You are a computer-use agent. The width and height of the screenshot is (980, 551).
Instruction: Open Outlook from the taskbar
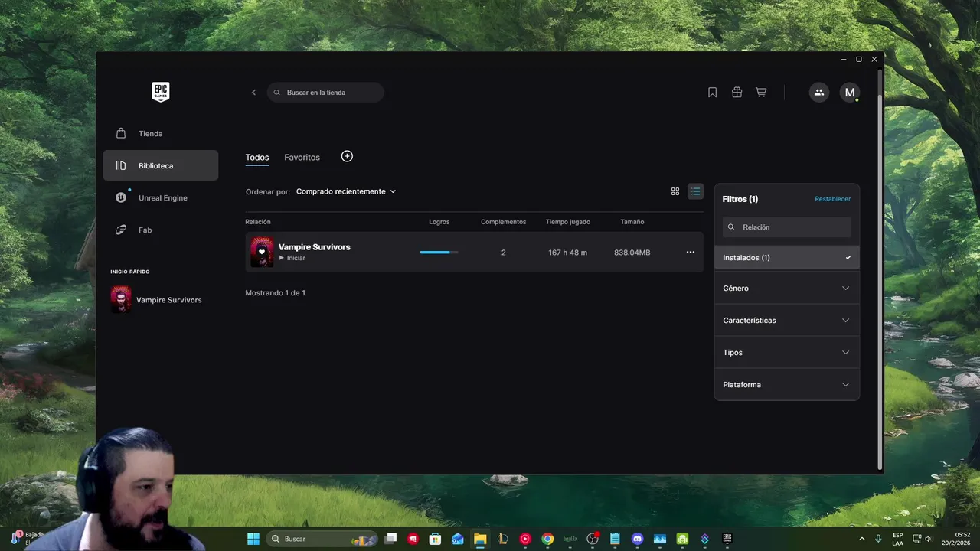(x=458, y=539)
